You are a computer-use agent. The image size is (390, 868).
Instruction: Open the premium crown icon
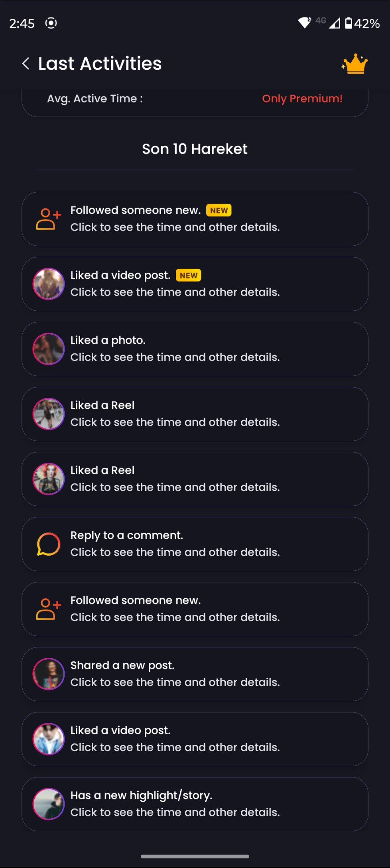pos(354,64)
